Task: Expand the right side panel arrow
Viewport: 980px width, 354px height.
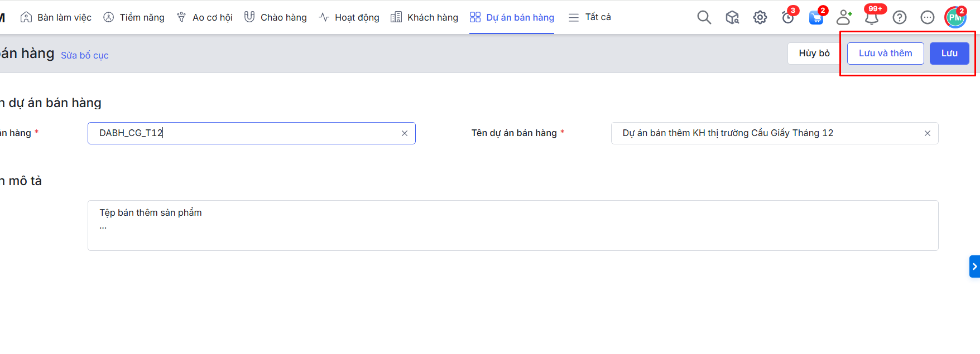Action: click(974, 266)
